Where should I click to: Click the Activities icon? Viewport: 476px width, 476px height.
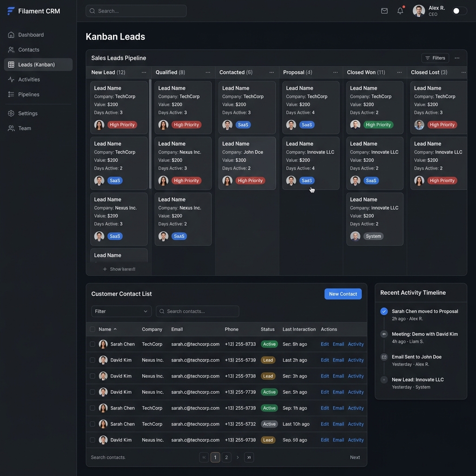[x=10, y=79]
